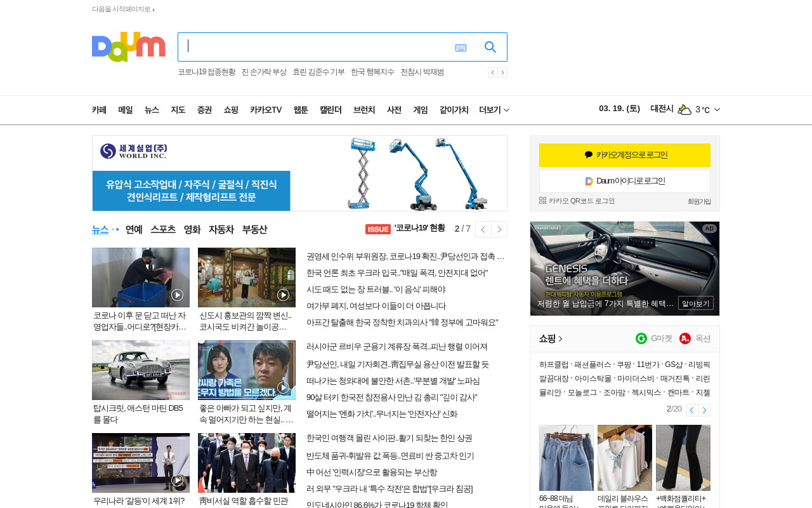
Task: Click the Daum logo
Action: [129, 47]
